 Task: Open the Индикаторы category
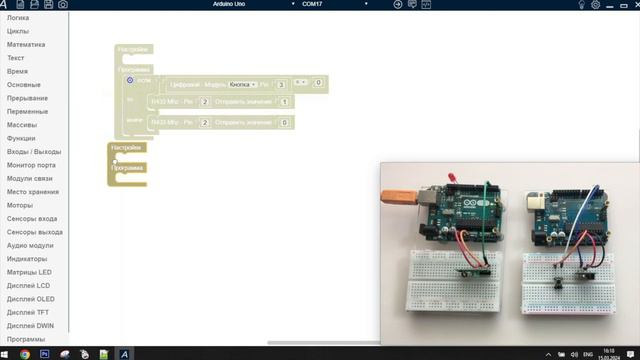pyautogui.click(x=27, y=259)
